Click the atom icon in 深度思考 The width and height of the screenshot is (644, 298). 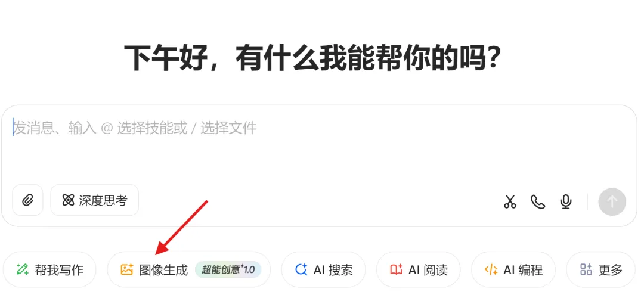point(68,200)
